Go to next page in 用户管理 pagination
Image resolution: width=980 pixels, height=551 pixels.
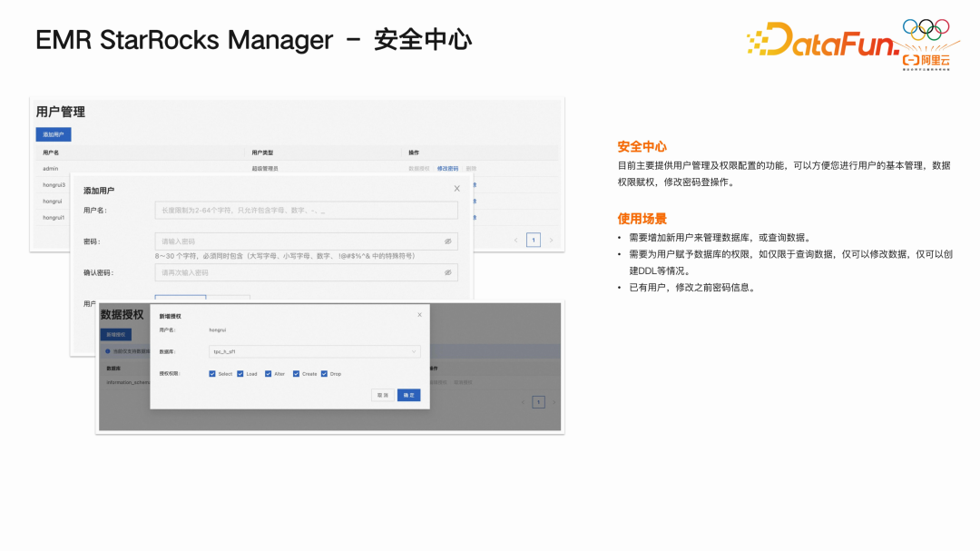(551, 241)
